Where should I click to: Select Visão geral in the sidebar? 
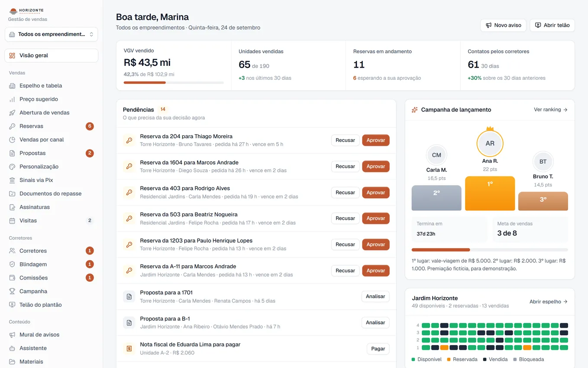point(51,55)
